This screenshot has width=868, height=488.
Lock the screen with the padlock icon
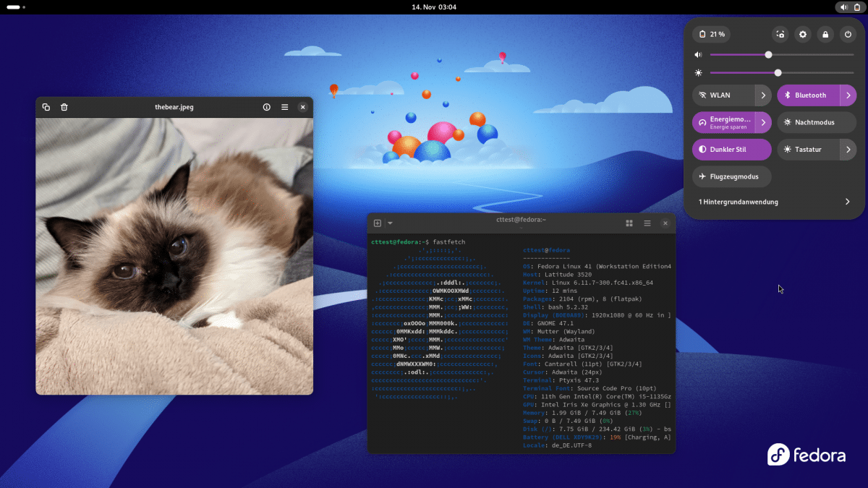point(825,34)
